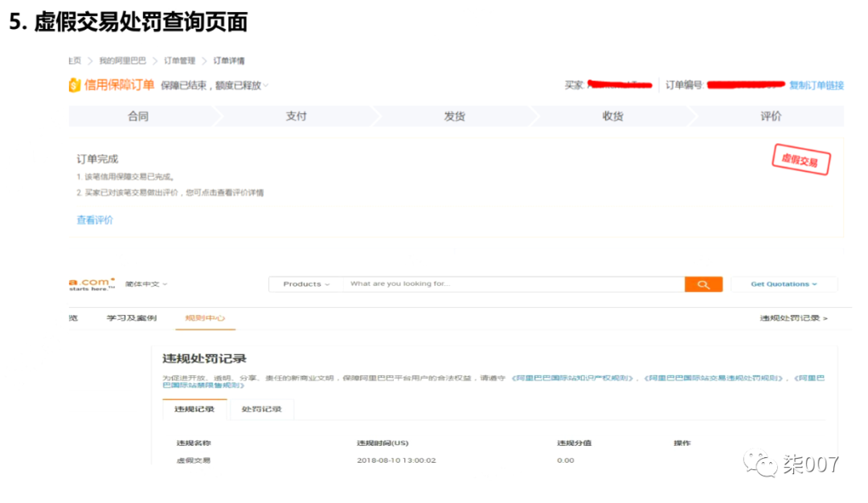
Task: Select the orange search magnifier icon
Action: pyautogui.click(x=702, y=284)
